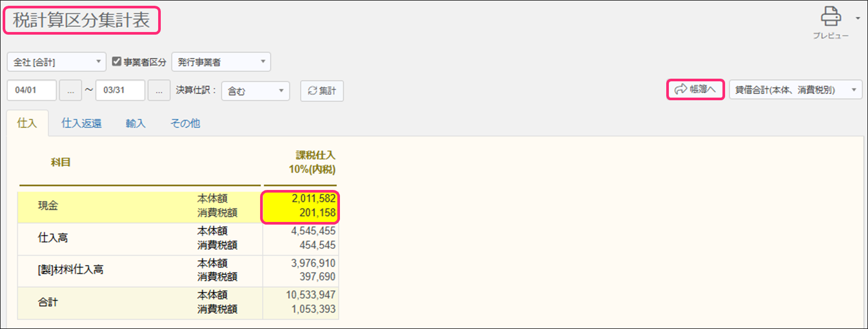Click the start date field 04/01
This screenshot has width=868, height=329.
pyautogui.click(x=32, y=90)
